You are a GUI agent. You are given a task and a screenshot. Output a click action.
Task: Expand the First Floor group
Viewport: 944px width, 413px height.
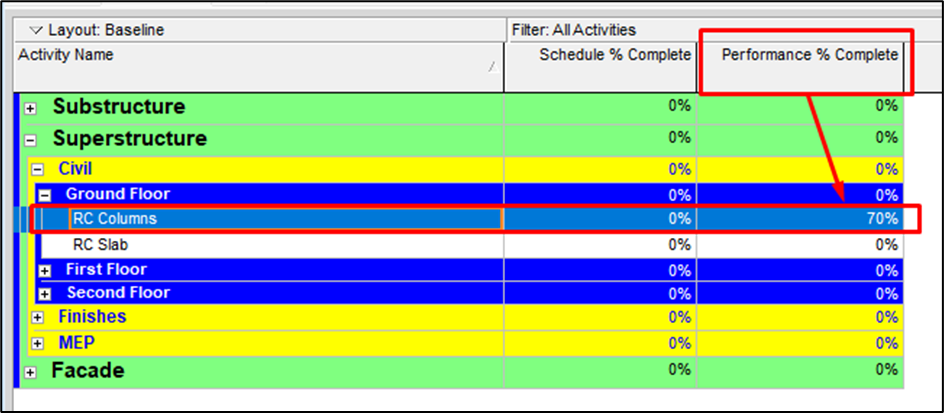tap(44, 270)
